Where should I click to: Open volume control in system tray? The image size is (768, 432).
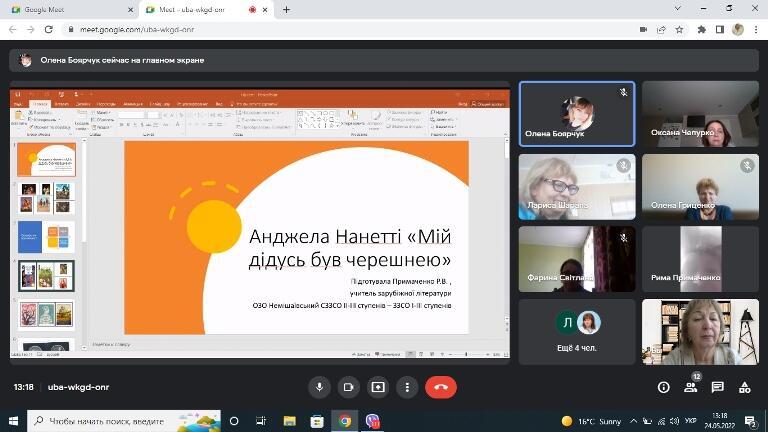click(674, 421)
